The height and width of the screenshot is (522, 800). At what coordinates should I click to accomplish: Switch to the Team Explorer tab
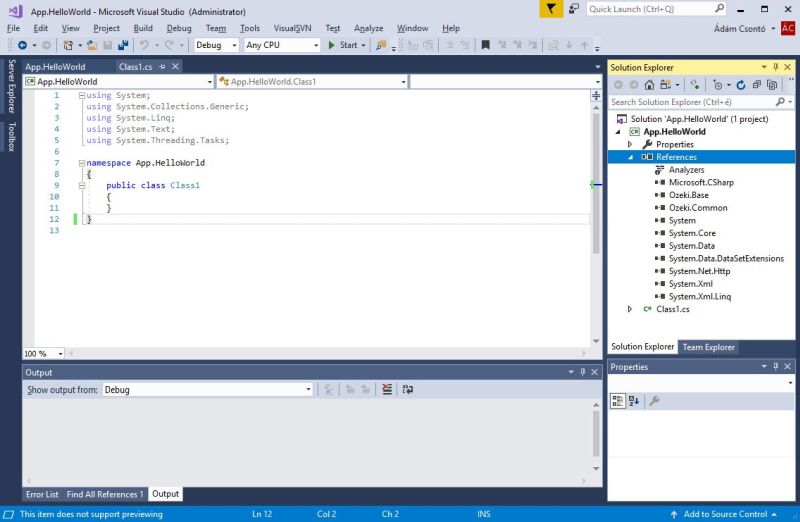pyautogui.click(x=709, y=347)
